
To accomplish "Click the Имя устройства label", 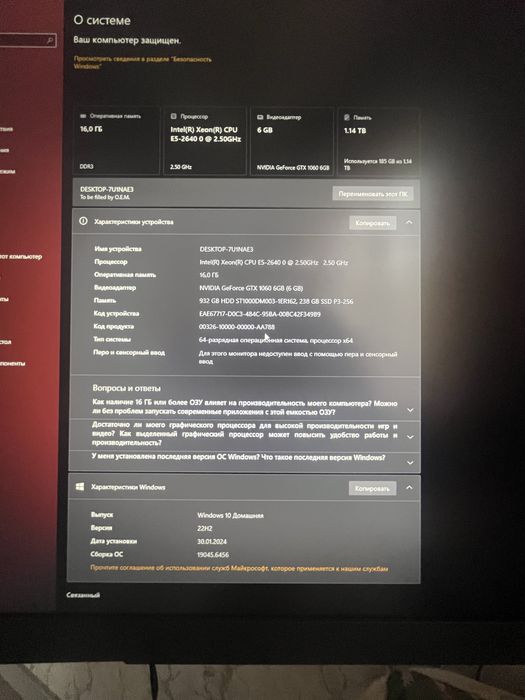I will point(118,249).
